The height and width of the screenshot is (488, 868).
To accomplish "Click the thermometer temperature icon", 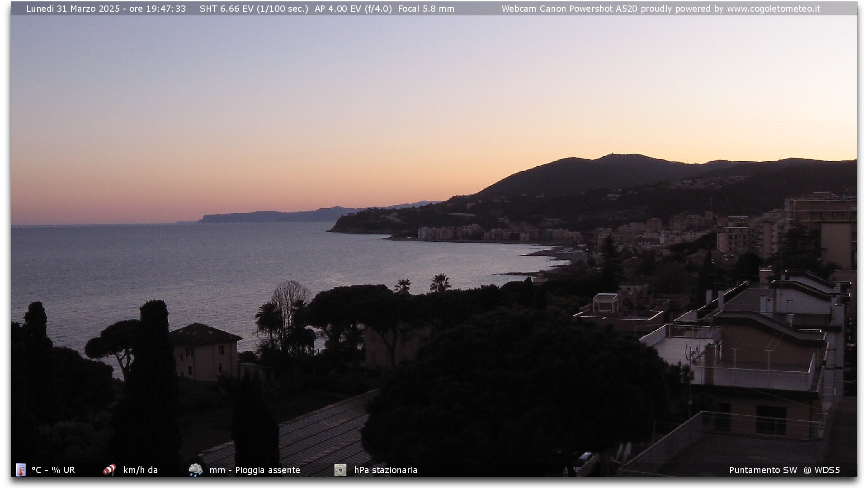I will (20, 470).
